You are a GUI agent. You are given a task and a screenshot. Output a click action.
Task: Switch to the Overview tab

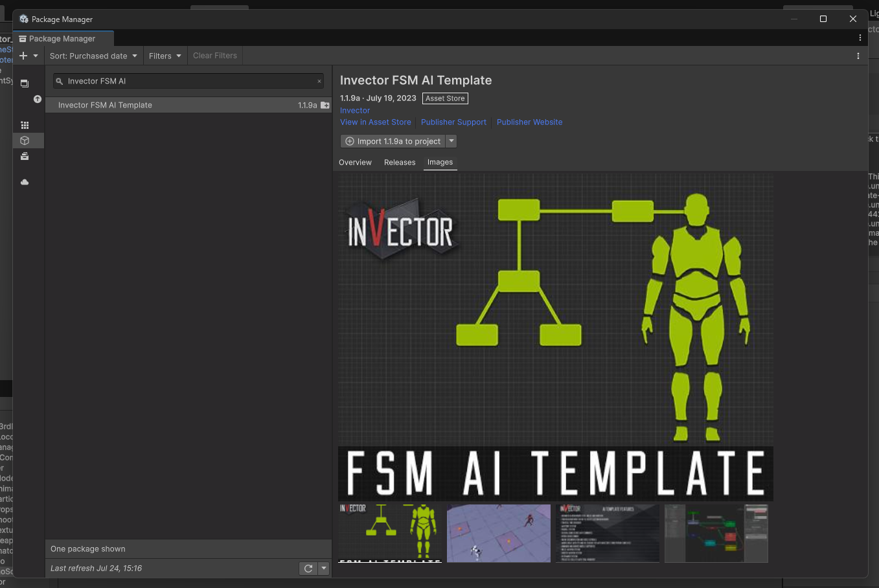click(x=355, y=163)
